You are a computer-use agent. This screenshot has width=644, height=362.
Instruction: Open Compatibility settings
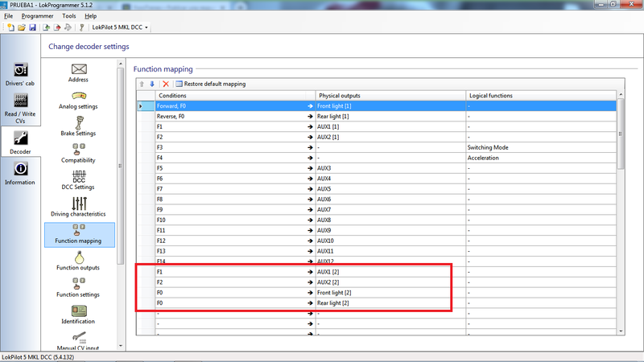click(78, 154)
